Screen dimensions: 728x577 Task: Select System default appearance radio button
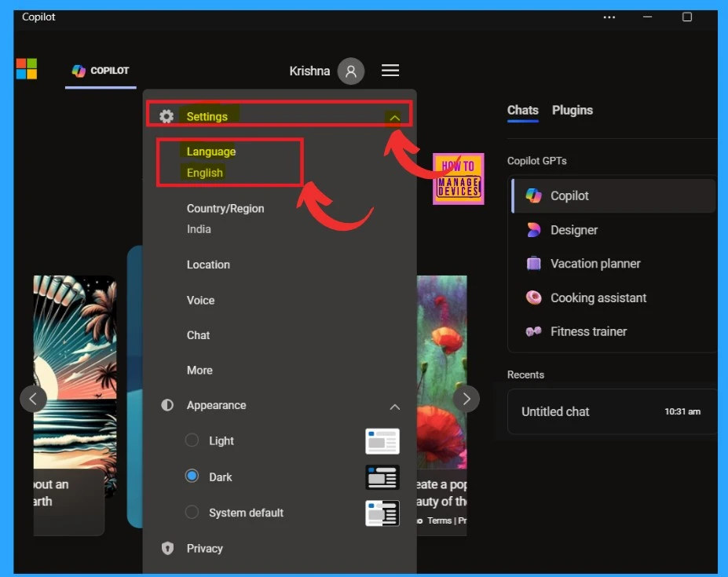(192, 512)
